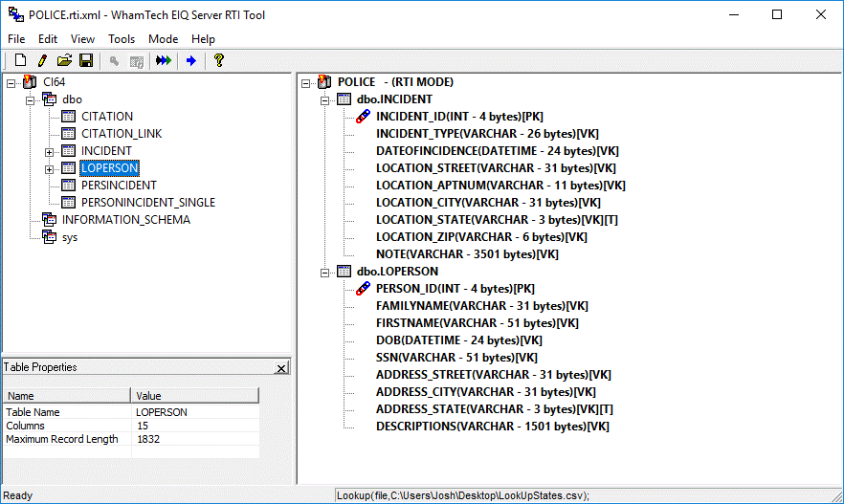Click the Save floppy disk icon
The width and height of the screenshot is (844, 504).
click(86, 60)
